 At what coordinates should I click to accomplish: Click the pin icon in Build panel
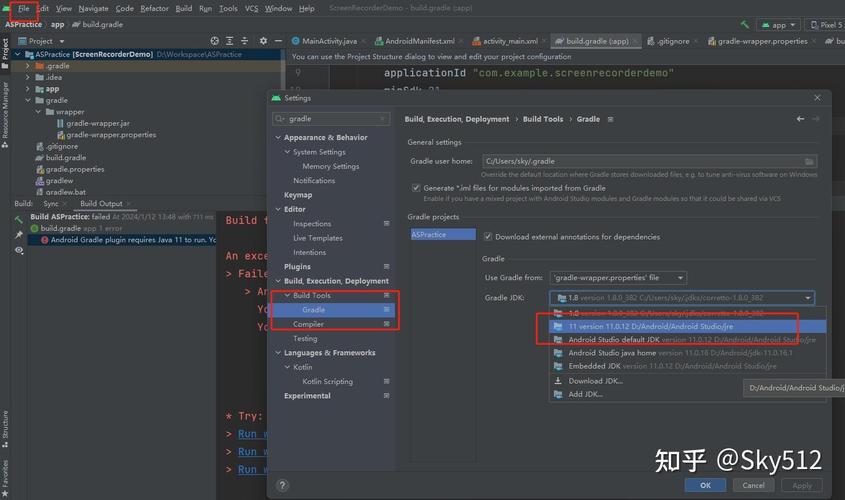tap(18, 235)
